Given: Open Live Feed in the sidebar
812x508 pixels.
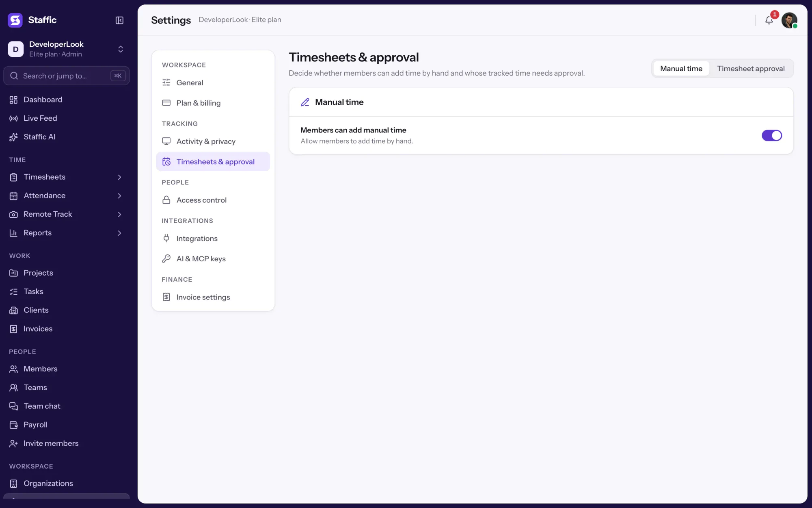Looking at the screenshot, I should 67,118.
